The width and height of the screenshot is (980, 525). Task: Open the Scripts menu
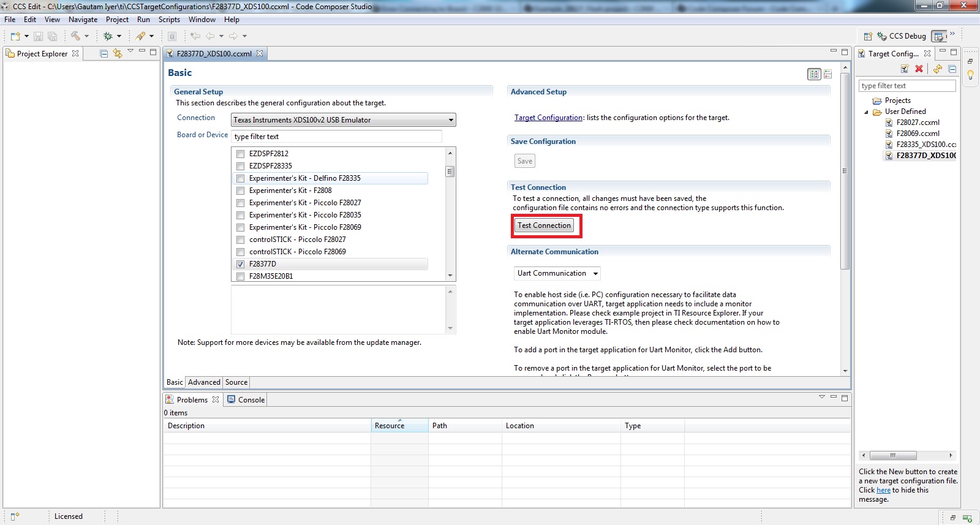pos(170,20)
